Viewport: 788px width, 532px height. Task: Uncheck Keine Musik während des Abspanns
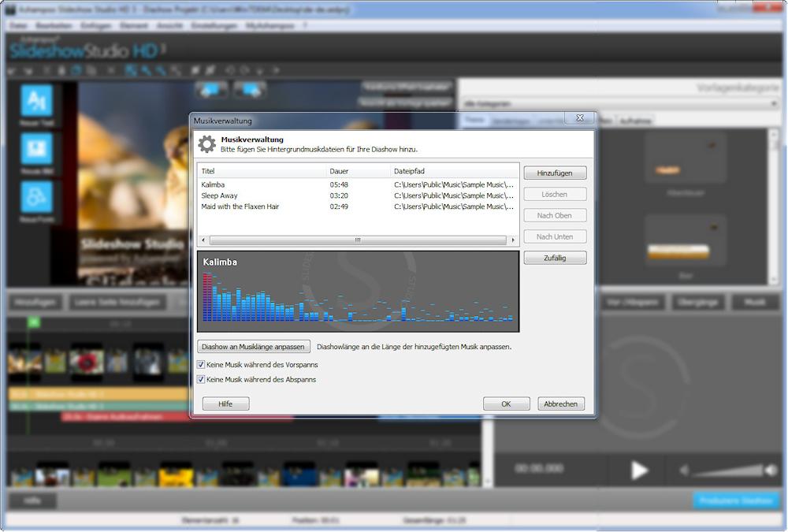(x=202, y=379)
